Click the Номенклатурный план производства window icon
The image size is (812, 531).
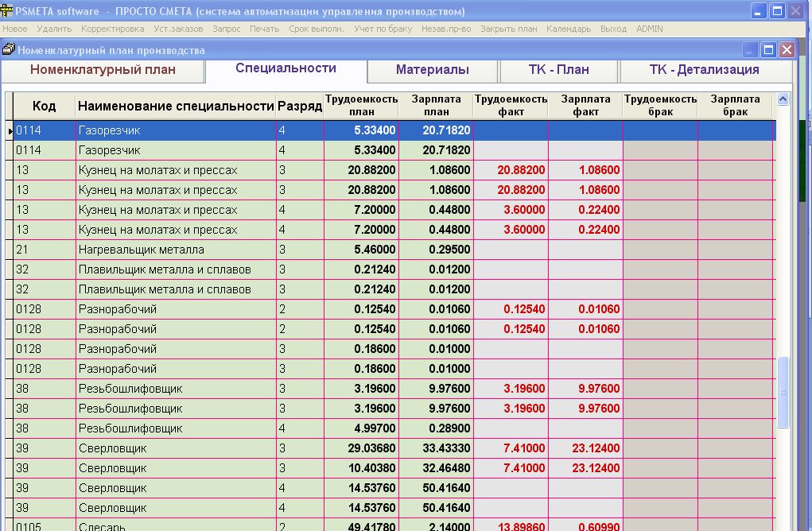click(x=8, y=50)
